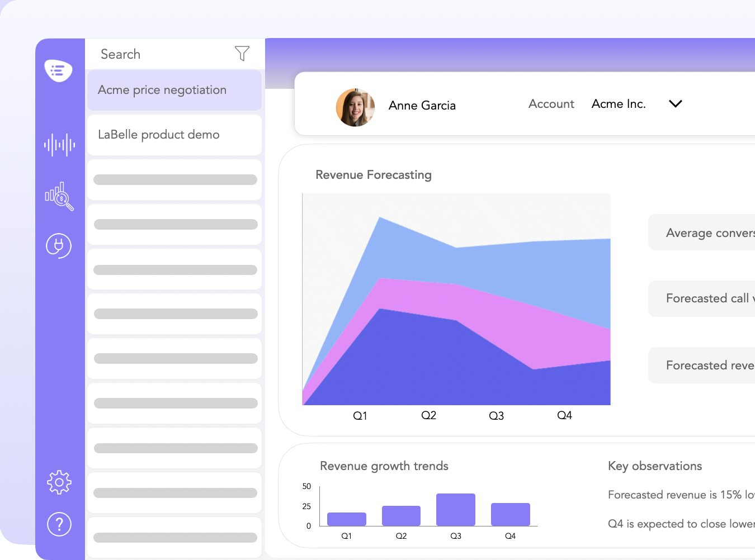
Task: Click the Key observations heading
Action: 655,466
